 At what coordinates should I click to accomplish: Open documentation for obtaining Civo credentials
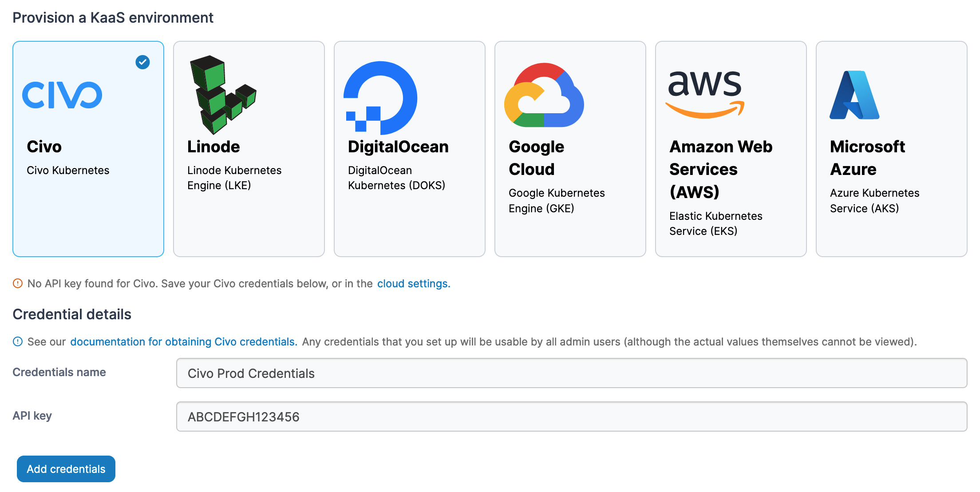pyautogui.click(x=183, y=341)
